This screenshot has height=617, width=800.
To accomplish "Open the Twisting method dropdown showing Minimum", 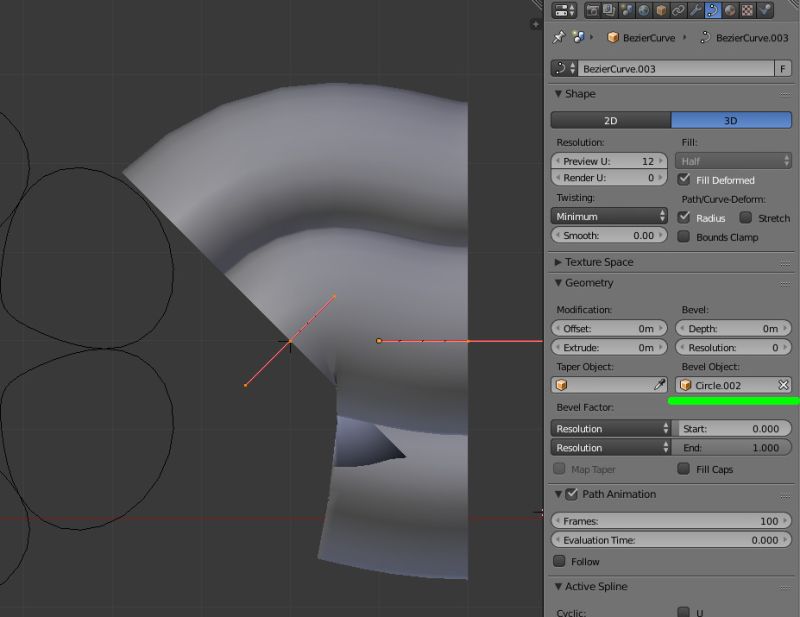I will pyautogui.click(x=610, y=216).
